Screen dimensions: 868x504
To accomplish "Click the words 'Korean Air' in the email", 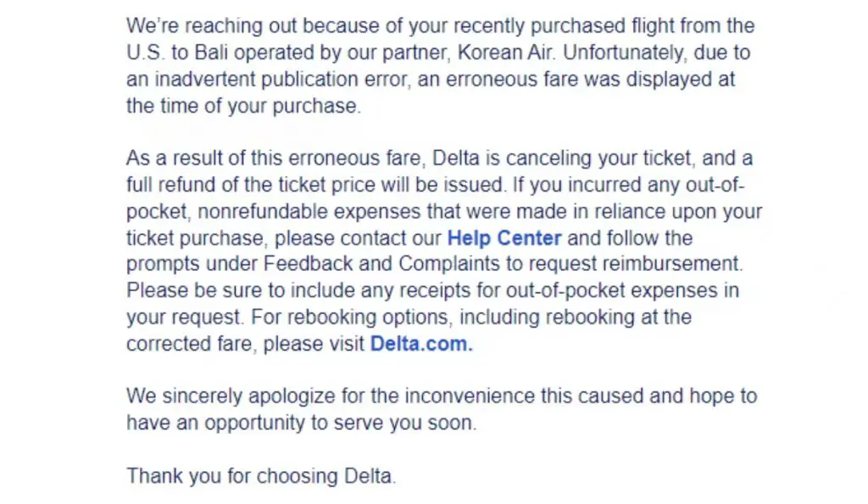I will 505,53.
